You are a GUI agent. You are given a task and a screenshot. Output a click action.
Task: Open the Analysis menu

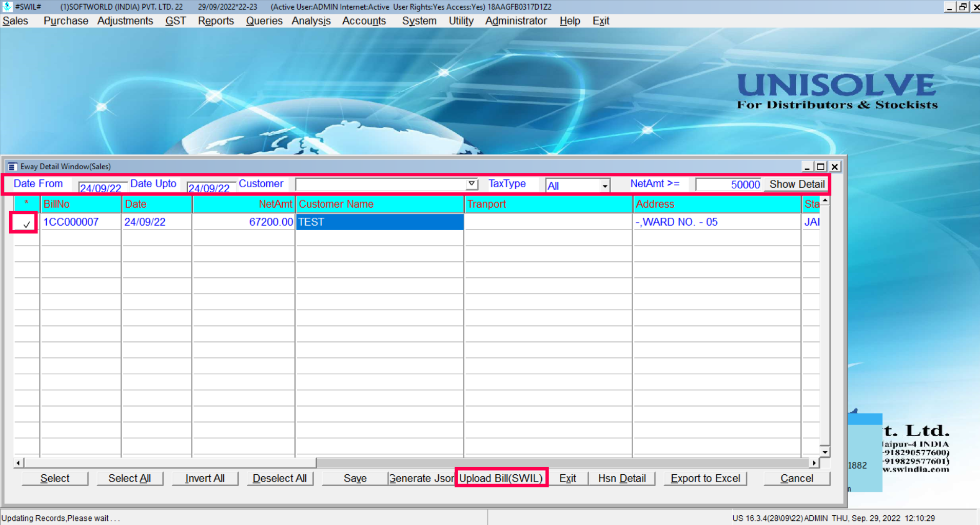(311, 21)
